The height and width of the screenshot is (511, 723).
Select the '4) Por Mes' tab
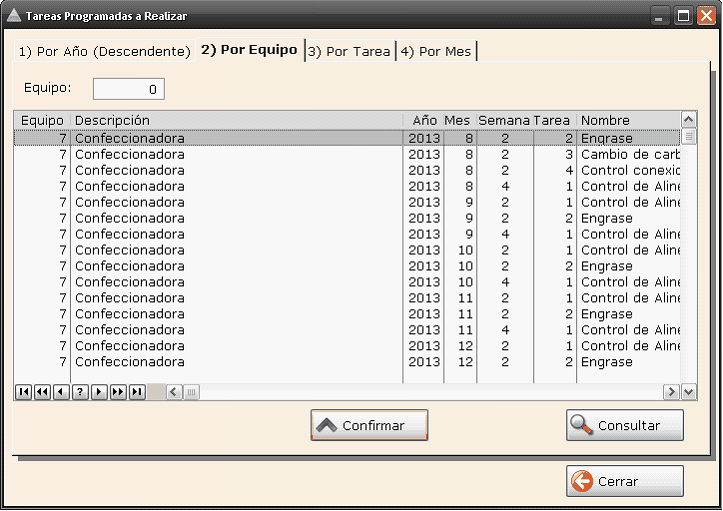coord(436,51)
